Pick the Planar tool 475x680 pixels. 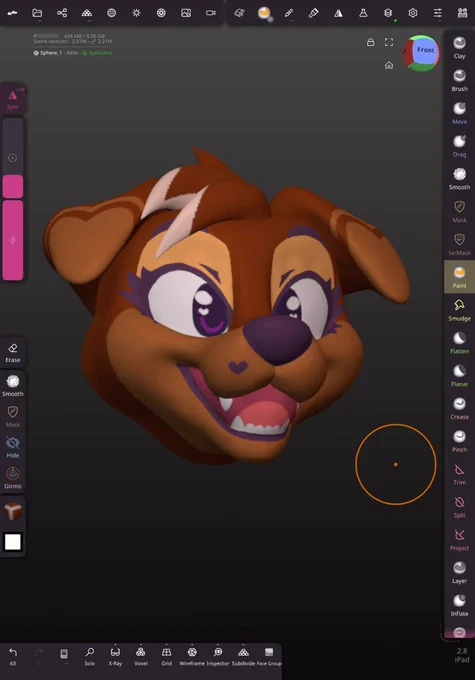click(x=459, y=375)
